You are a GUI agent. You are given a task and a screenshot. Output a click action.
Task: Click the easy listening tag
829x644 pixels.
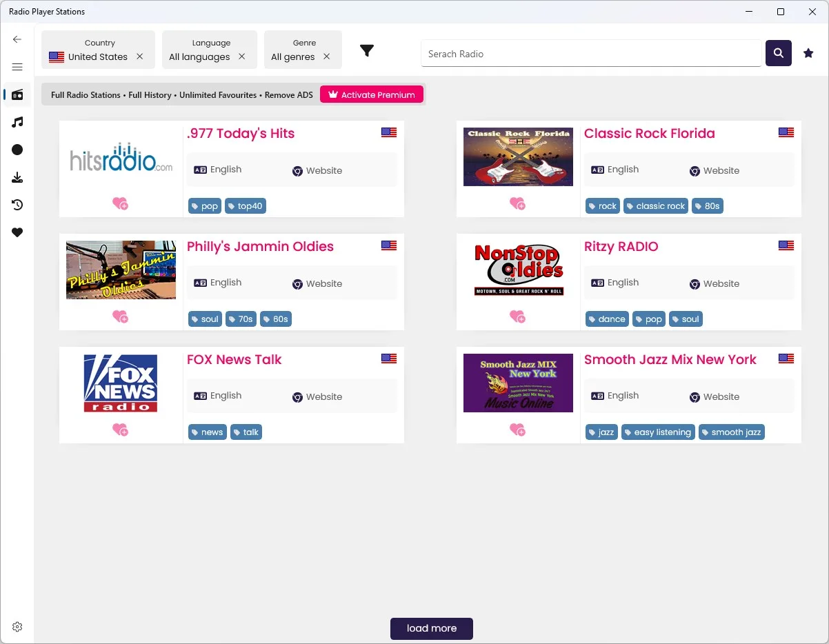tap(658, 432)
